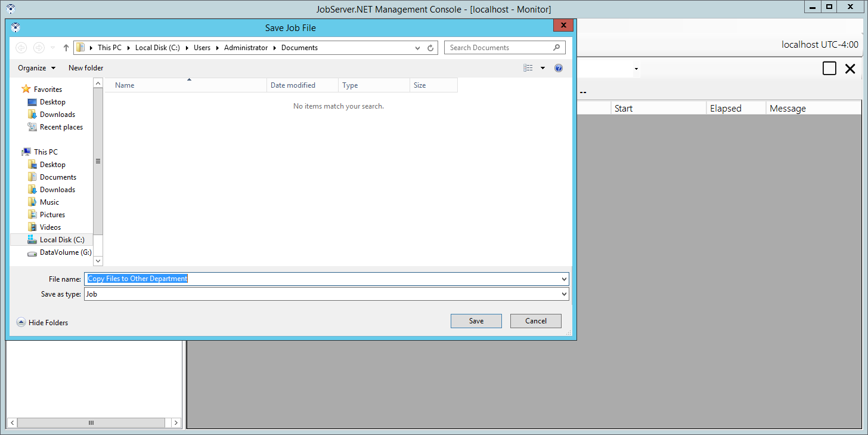Click the Save button
868x435 pixels.
(x=476, y=321)
